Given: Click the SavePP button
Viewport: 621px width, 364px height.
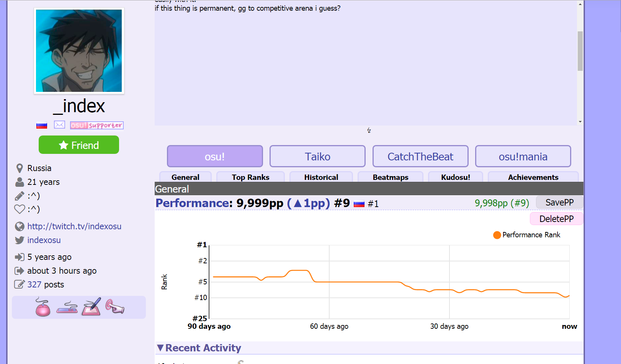Looking at the screenshot, I should point(559,202).
